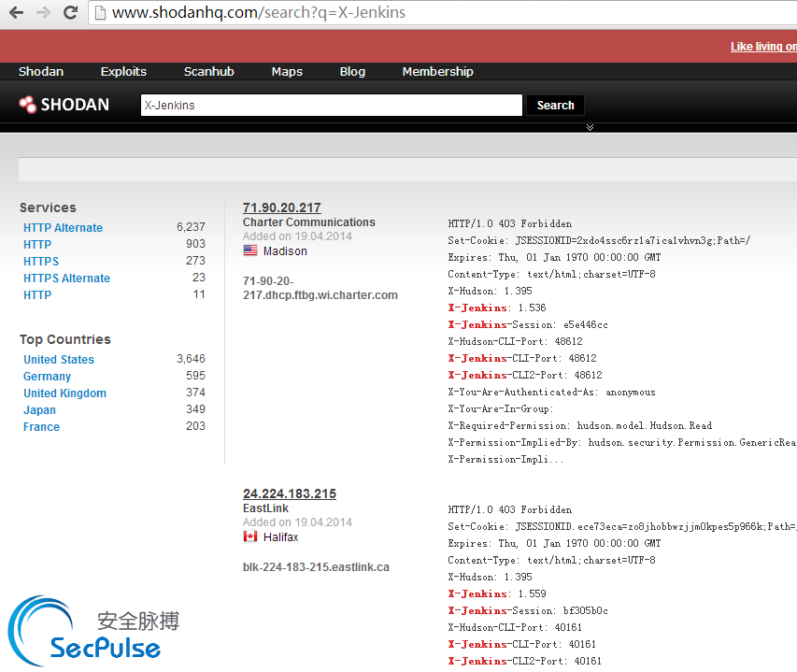Click the 3,646 count for United States
The height and width of the screenshot is (672, 797).
coord(191,358)
